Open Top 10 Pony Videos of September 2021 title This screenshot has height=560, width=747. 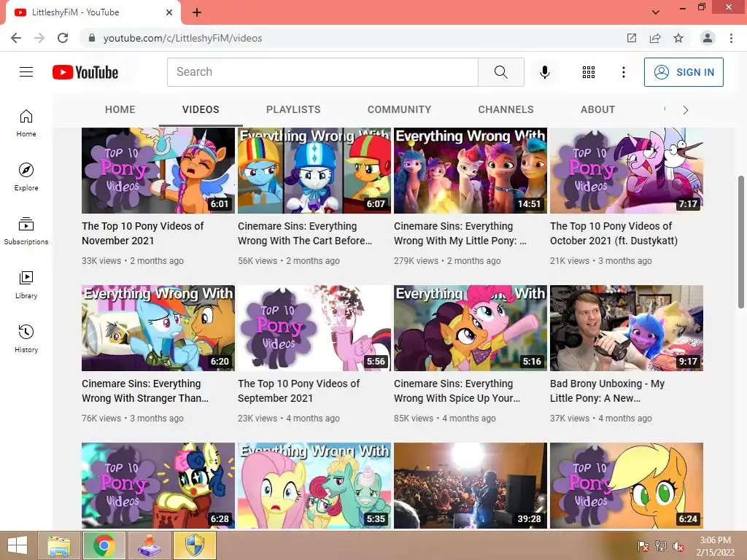click(x=298, y=391)
